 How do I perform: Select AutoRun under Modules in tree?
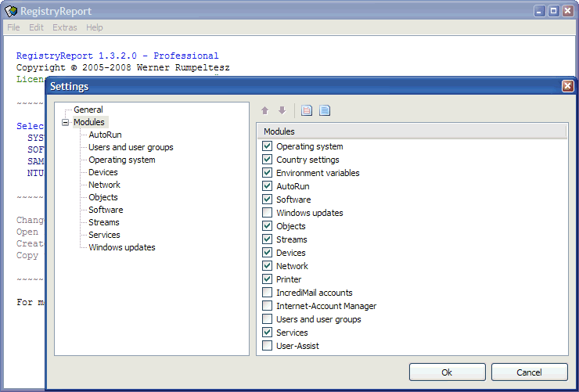click(105, 135)
